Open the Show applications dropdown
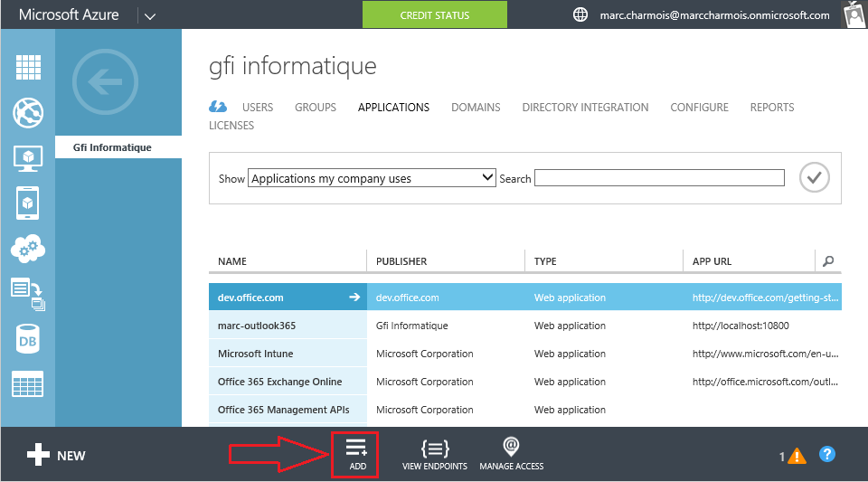Screen dimensions: 868x482 click(372, 178)
